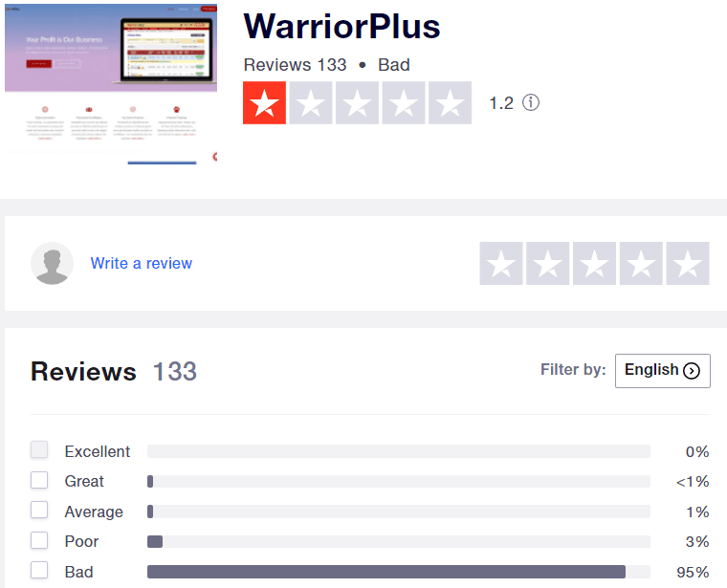This screenshot has width=727, height=588.
Task: Click the 'Great' label
Action: coord(84,482)
